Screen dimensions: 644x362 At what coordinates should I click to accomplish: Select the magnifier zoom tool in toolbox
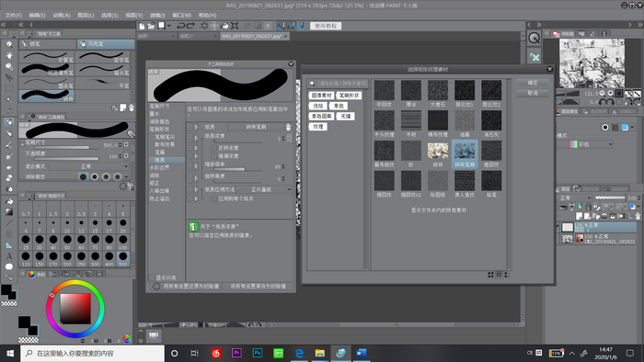pos(9,44)
